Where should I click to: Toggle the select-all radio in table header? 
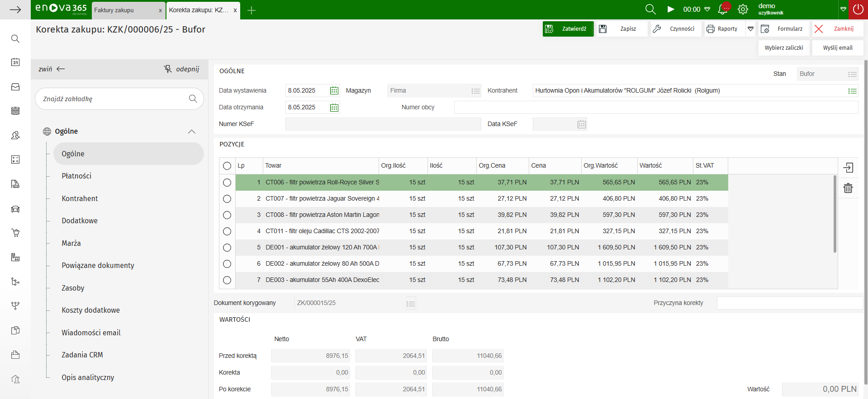point(227,166)
